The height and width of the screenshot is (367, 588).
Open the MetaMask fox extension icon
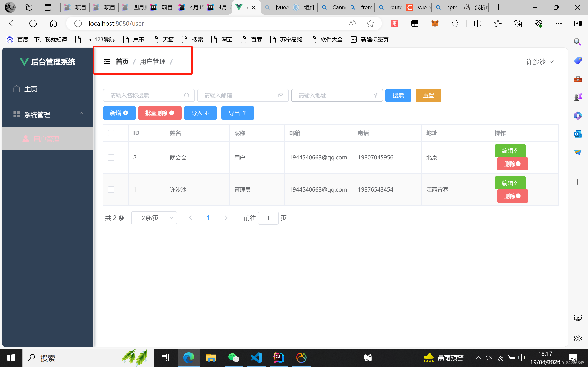435,23
